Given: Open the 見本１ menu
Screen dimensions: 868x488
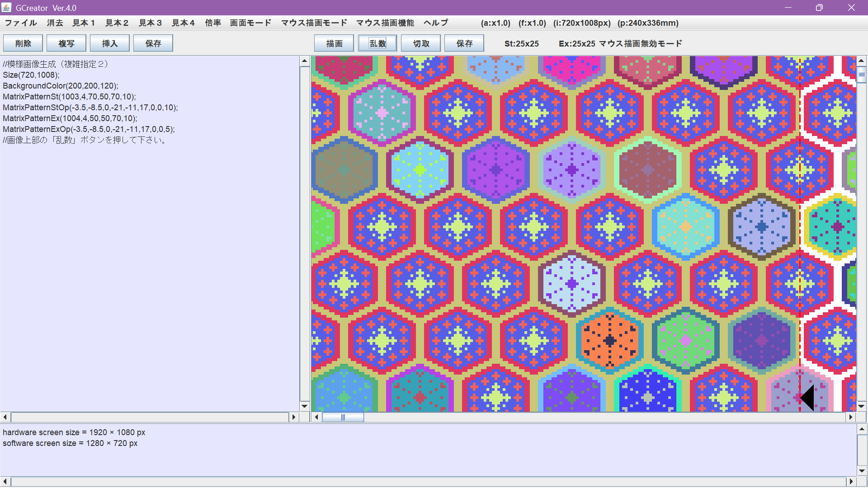Looking at the screenshot, I should [x=84, y=23].
